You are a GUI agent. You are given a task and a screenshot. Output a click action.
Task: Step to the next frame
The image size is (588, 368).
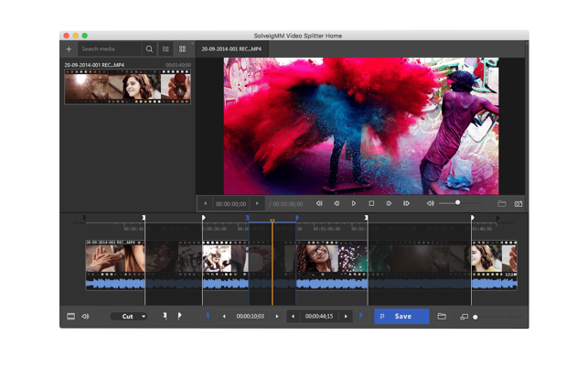(x=389, y=203)
